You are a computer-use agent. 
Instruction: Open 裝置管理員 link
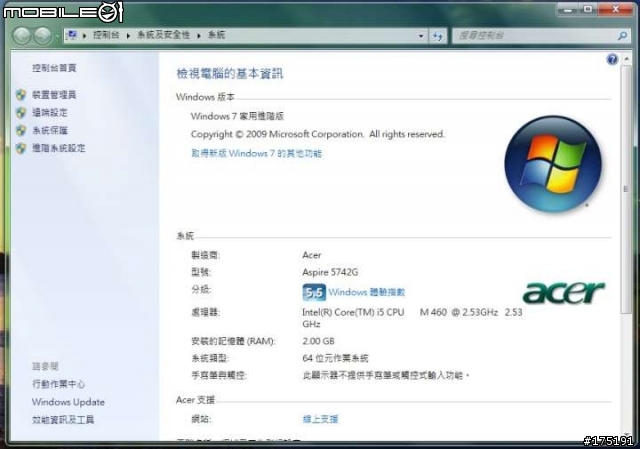[54, 95]
